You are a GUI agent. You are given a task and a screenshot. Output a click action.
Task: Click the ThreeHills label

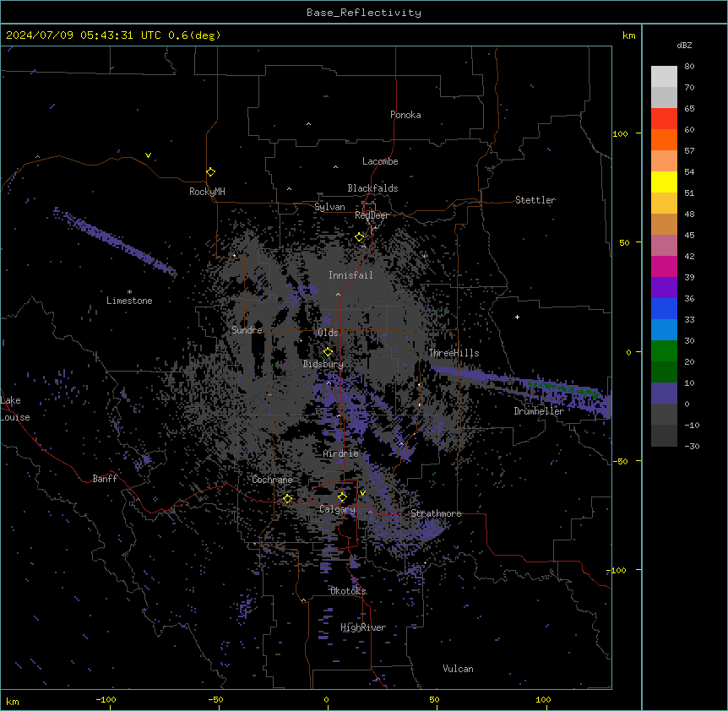(x=454, y=353)
